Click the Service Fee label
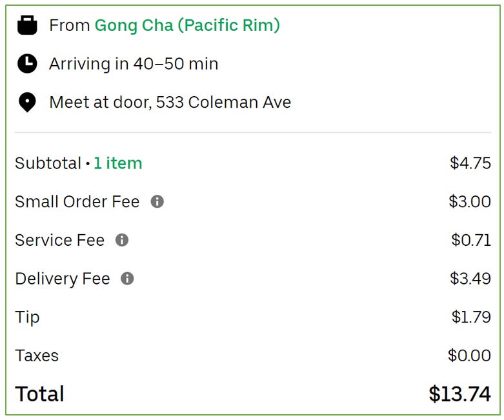The width and height of the screenshot is (504, 420). [60, 241]
